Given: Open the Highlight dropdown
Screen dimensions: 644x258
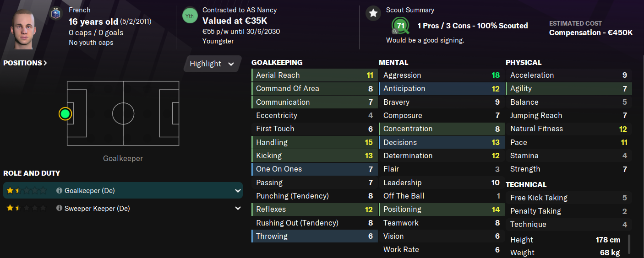Looking at the screenshot, I should click(212, 64).
